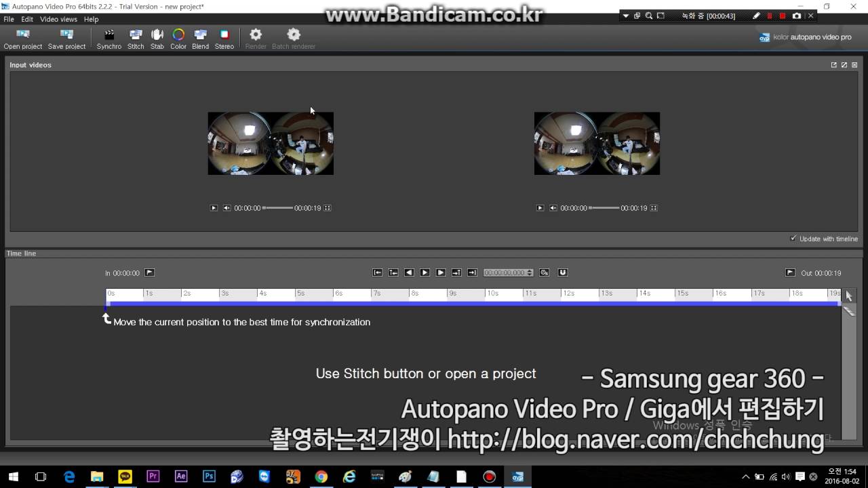
Task: Open the Stereo tool
Action: click(224, 39)
